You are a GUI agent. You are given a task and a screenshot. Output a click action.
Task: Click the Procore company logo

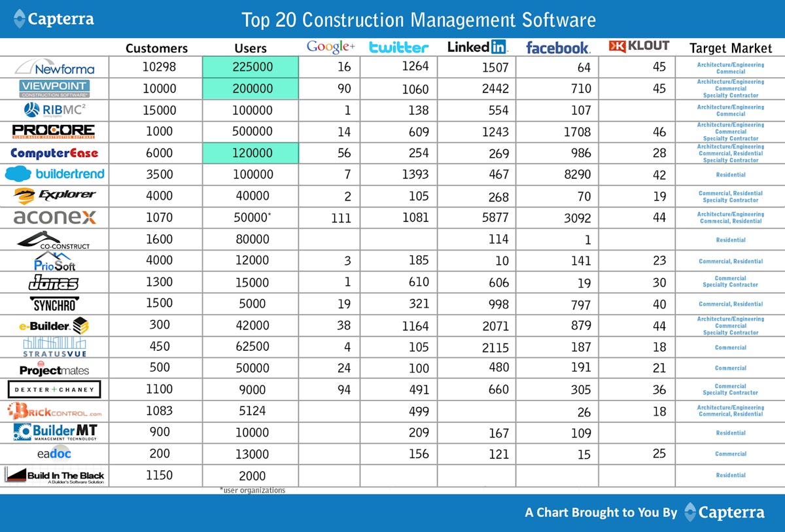pyautogui.click(x=55, y=131)
